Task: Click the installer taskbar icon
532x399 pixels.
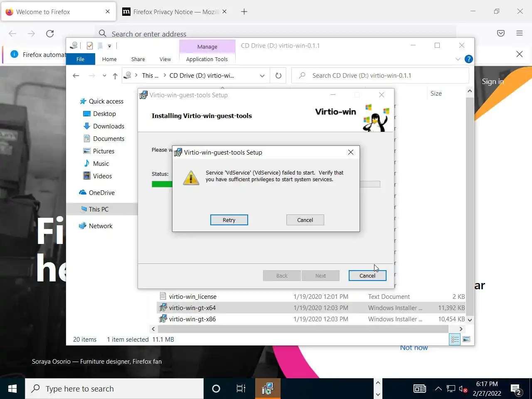Action: tap(268, 389)
